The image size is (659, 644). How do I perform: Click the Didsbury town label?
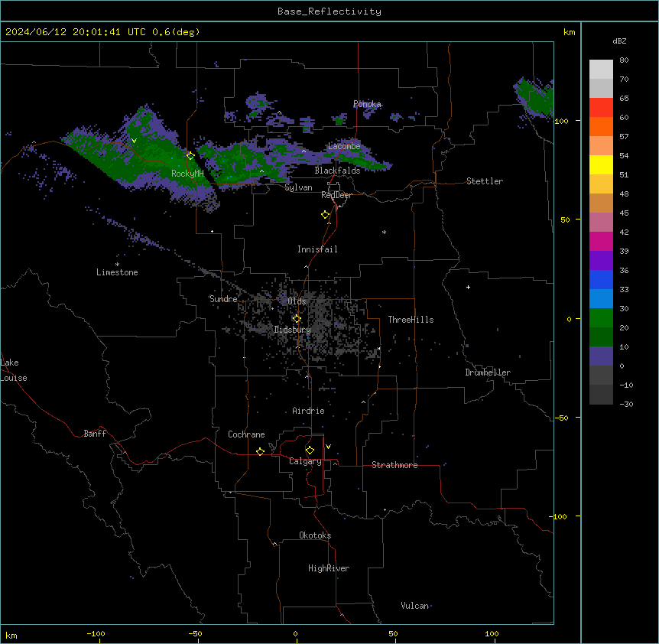pos(293,330)
